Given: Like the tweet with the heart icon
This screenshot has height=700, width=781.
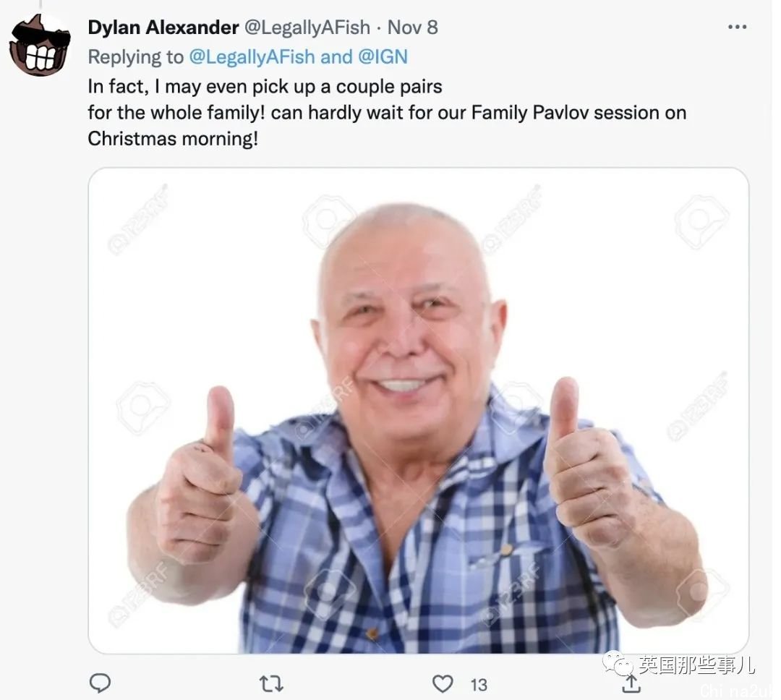Looking at the screenshot, I should (x=443, y=683).
